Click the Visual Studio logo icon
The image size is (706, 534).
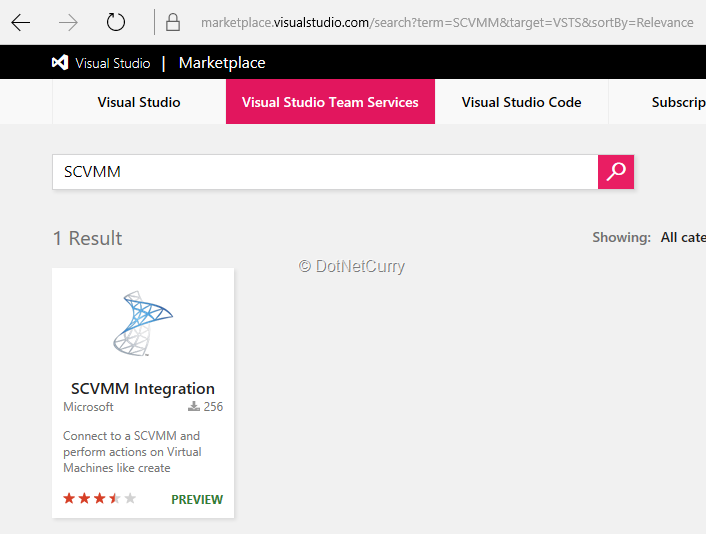coord(60,63)
